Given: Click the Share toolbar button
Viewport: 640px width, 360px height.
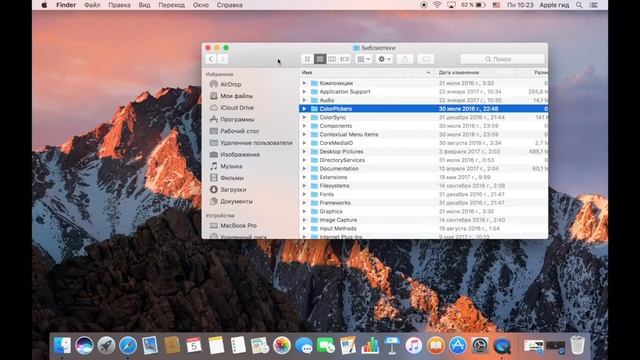Looking at the screenshot, I should pos(405,59).
